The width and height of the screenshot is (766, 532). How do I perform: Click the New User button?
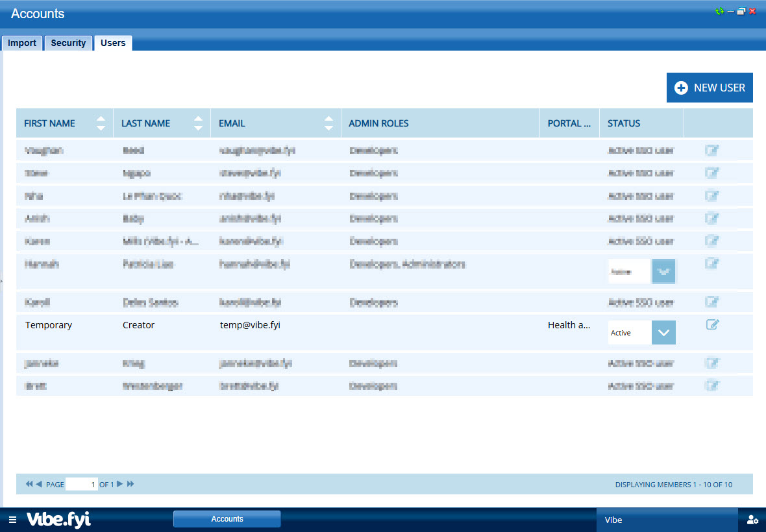pos(710,88)
